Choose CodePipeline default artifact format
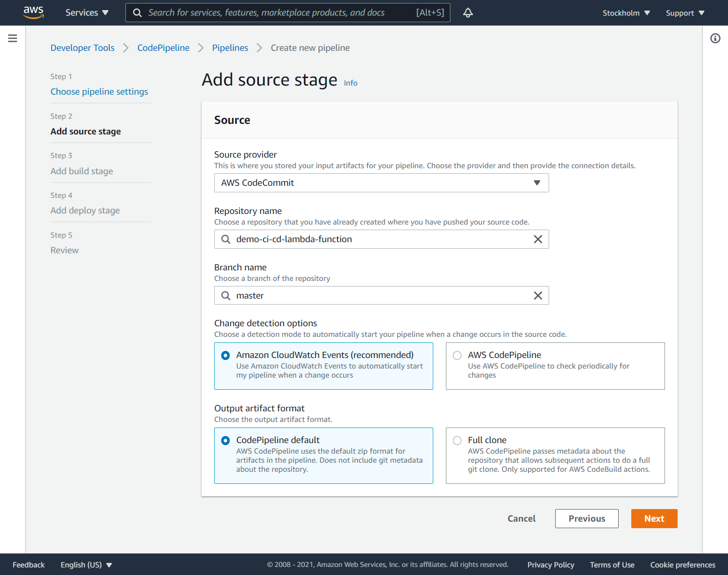Viewport: 728px width, 575px height. (323, 456)
